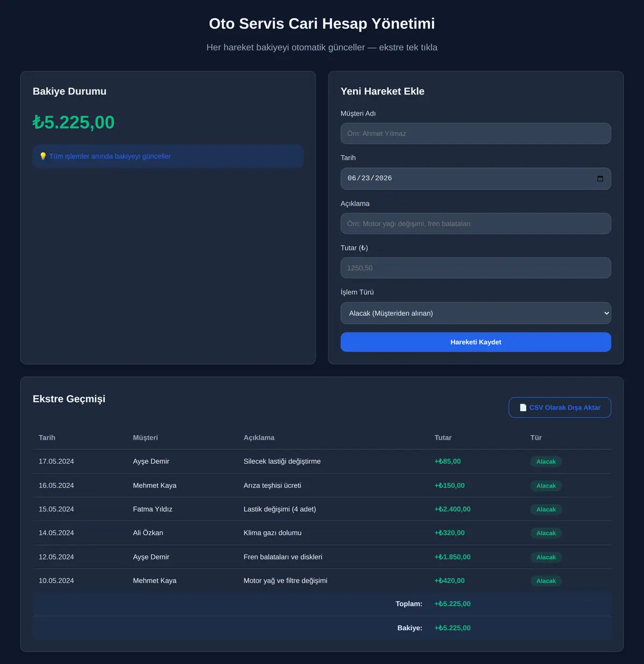The image size is (644, 664).
Task: Click the description Motor yağ ve filtre değişimi
Action: (286, 580)
